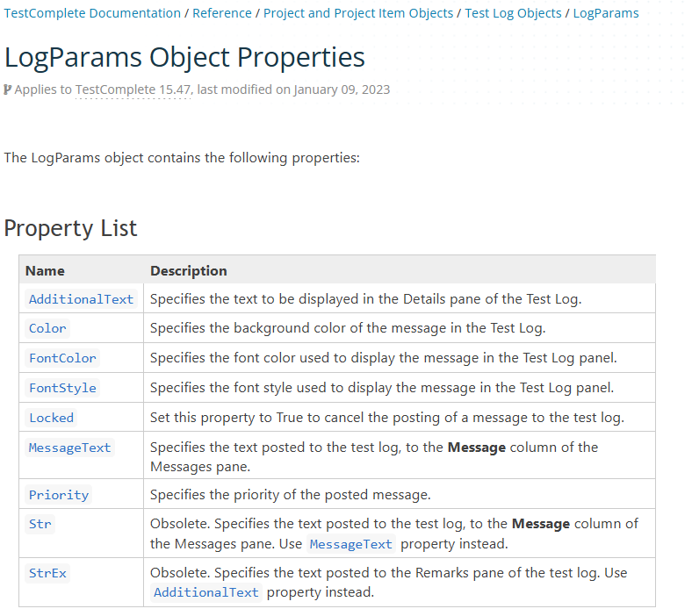The image size is (692, 616).
Task: Click the 'Property List' section heading
Action: (70, 228)
